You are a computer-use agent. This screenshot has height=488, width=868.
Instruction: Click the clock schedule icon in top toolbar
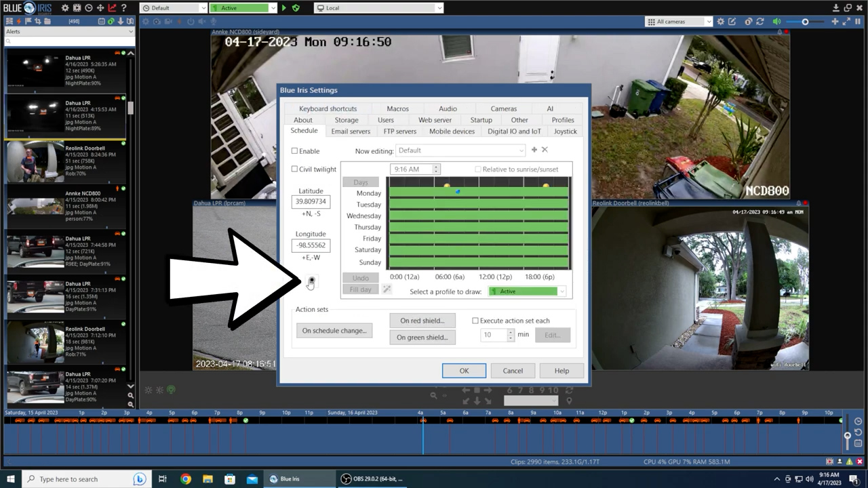point(89,8)
